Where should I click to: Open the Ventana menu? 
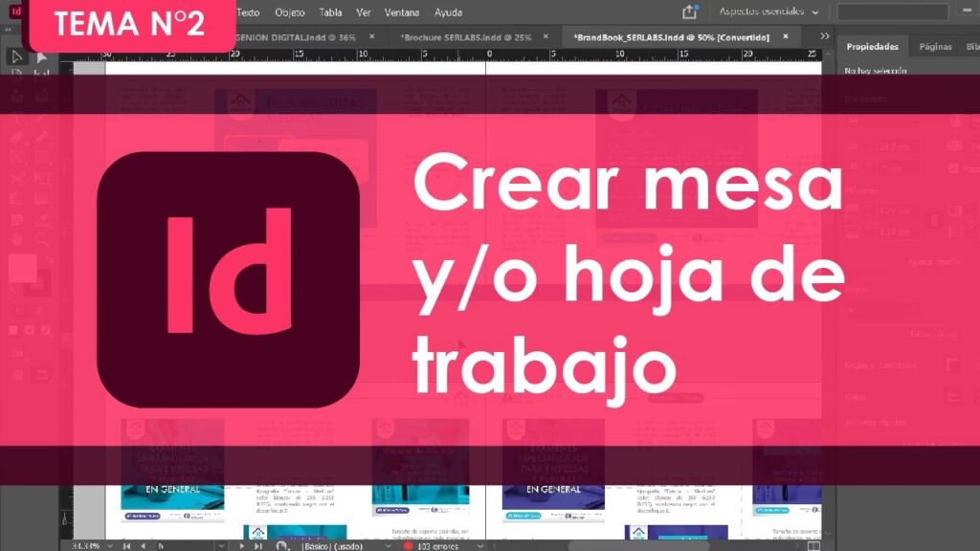pos(400,12)
